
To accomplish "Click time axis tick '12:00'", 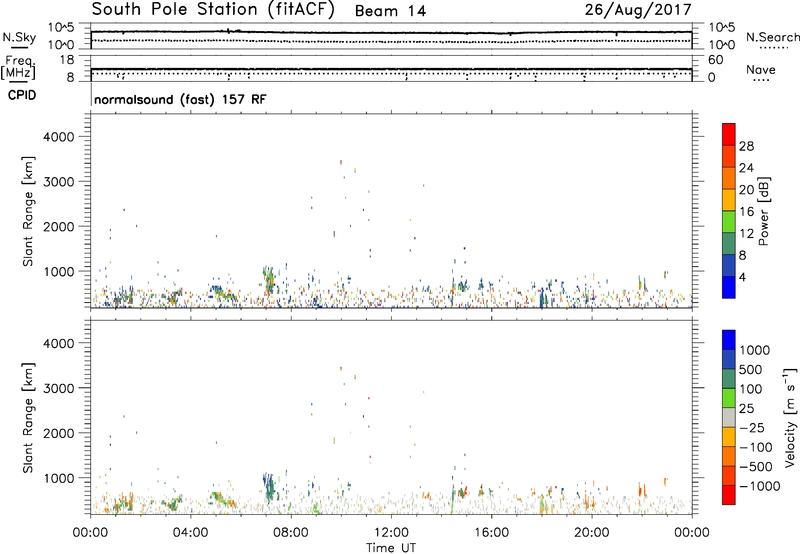I will point(391,533).
